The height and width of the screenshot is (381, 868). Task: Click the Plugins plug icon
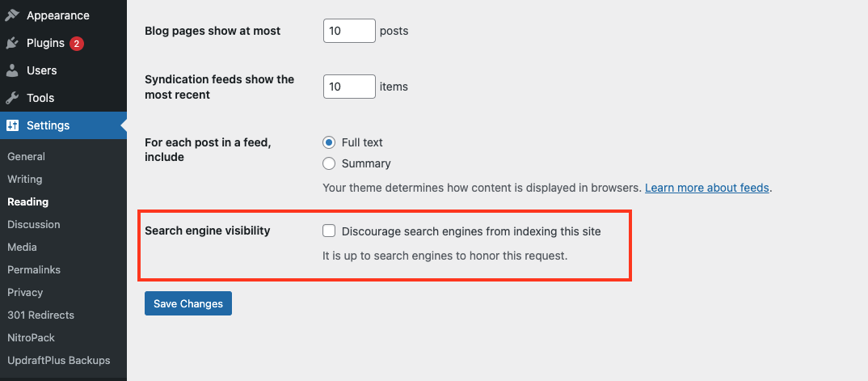coord(12,43)
